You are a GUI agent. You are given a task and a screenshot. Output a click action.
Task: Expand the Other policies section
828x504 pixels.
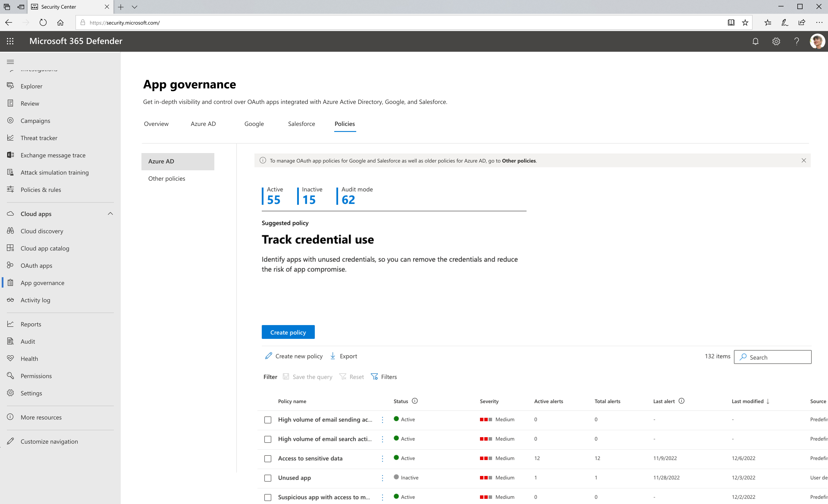click(x=167, y=178)
